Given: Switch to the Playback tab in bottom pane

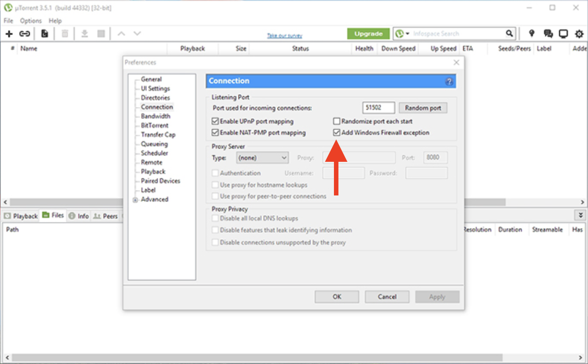Looking at the screenshot, I should (x=21, y=216).
